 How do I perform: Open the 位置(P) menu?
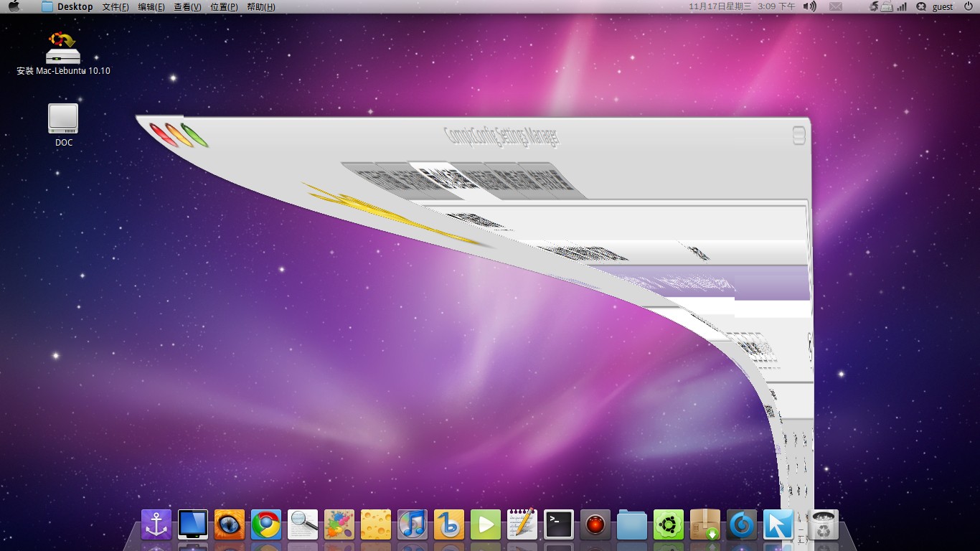pyautogui.click(x=224, y=6)
